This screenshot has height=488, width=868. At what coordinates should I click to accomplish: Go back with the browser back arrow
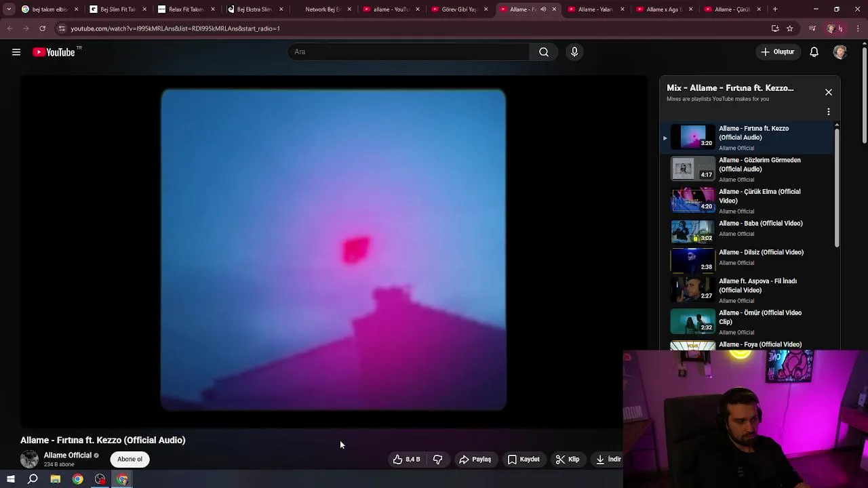pos(9,28)
